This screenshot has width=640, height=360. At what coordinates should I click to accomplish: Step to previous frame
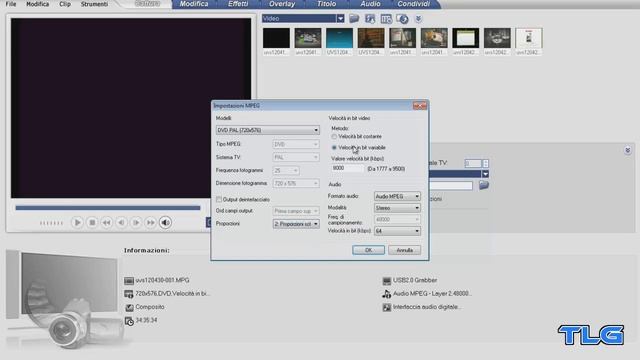pos(121,222)
